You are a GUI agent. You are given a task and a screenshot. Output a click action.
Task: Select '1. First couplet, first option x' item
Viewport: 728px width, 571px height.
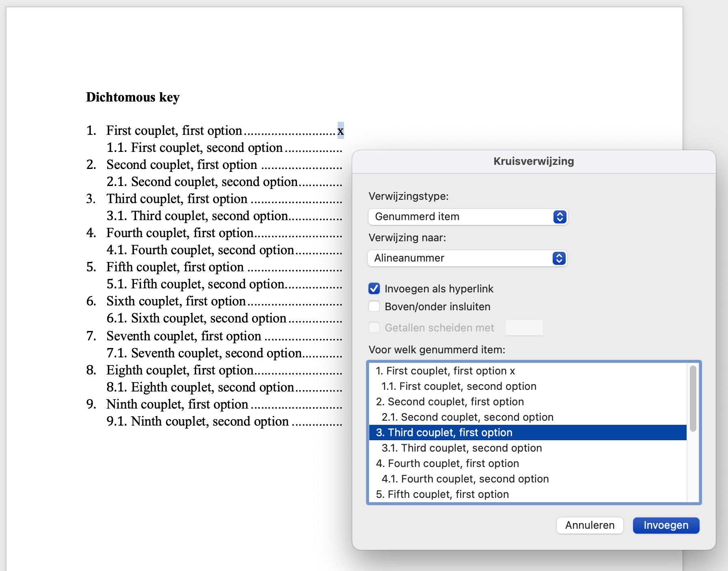tap(445, 371)
